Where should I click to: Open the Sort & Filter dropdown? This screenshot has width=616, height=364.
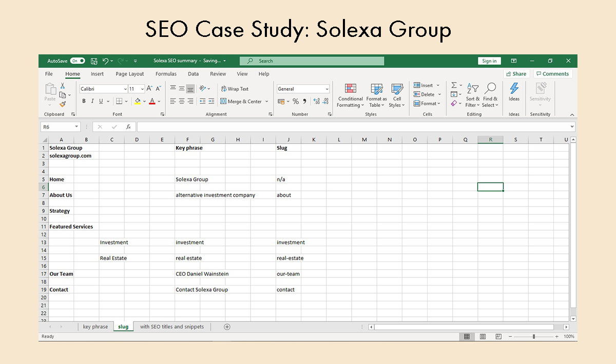tap(473, 95)
